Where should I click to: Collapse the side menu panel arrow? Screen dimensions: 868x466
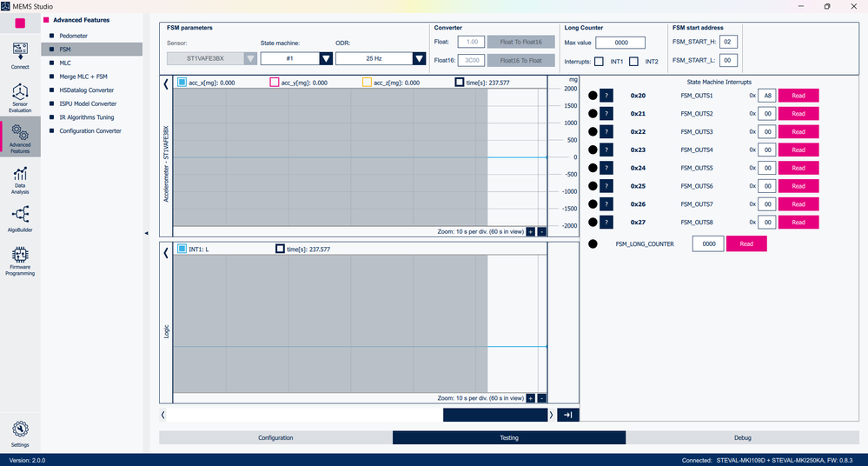point(146,233)
